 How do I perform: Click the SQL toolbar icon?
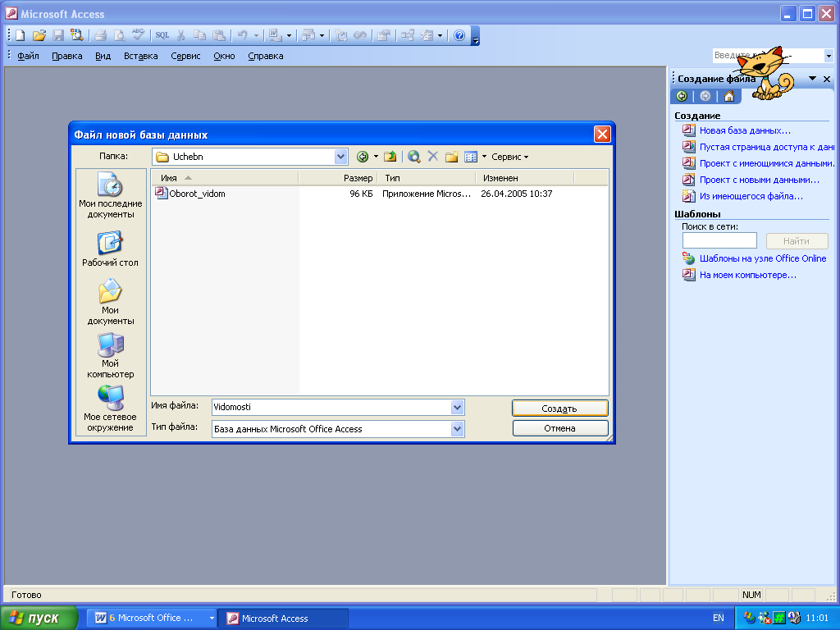(162, 36)
